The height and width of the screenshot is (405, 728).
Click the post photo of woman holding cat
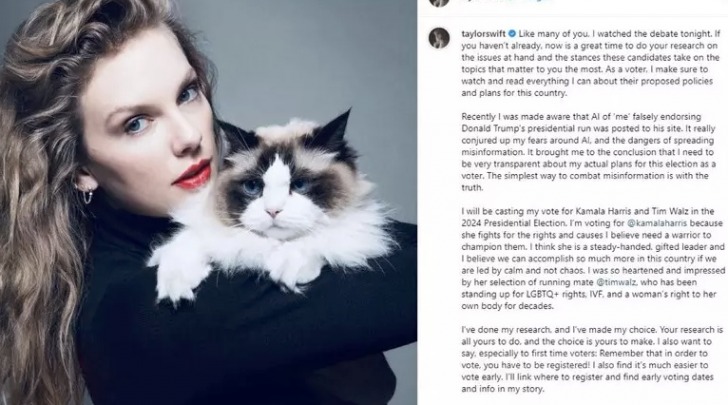pos(208,202)
